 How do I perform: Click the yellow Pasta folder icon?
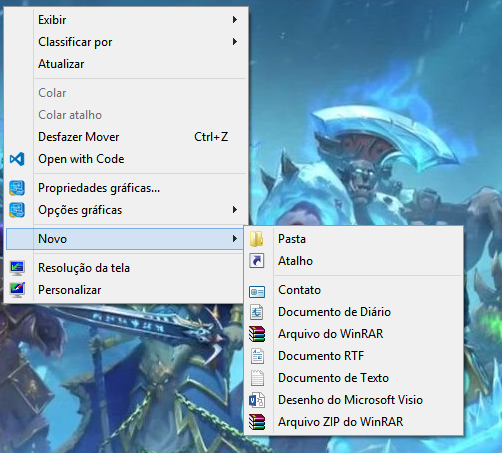click(x=257, y=239)
